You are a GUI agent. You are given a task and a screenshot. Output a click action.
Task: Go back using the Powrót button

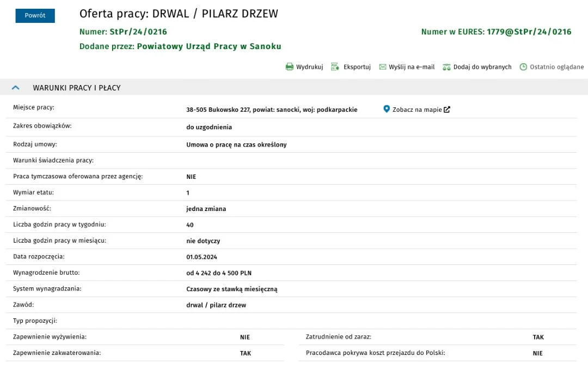pos(35,15)
